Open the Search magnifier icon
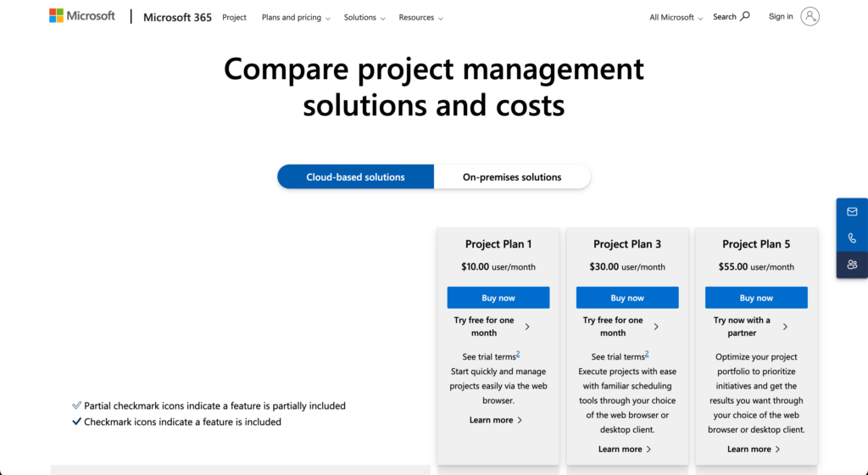The height and width of the screenshot is (475, 868). pyautogui.click(x=745, y=16)
